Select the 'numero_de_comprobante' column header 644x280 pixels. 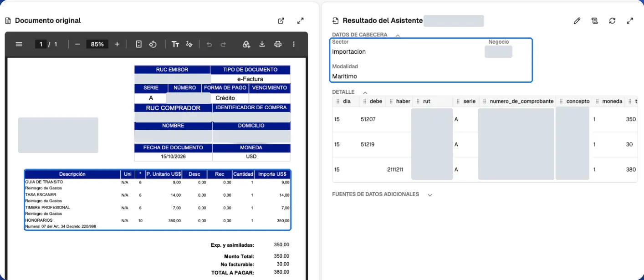521,102
